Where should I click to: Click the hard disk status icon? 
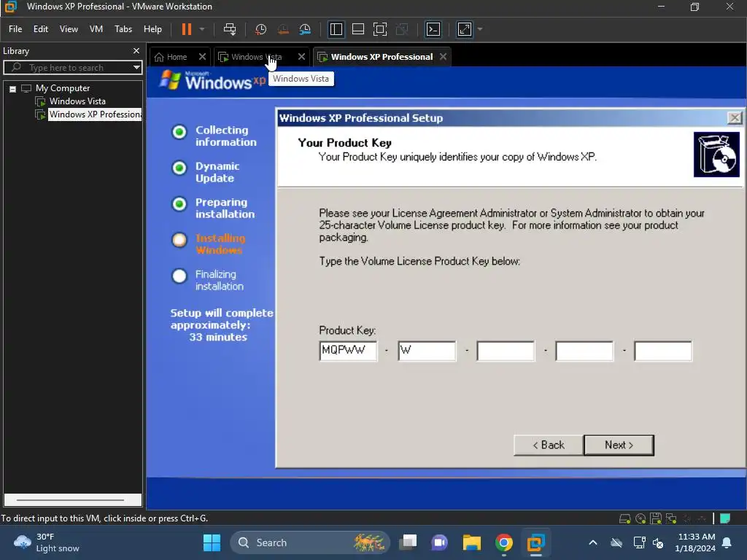(x=624, y=518)
